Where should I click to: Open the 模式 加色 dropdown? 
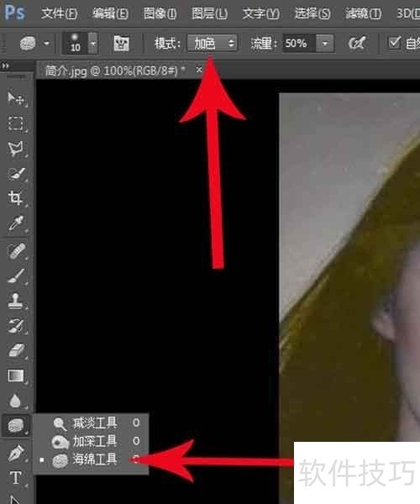212,43
